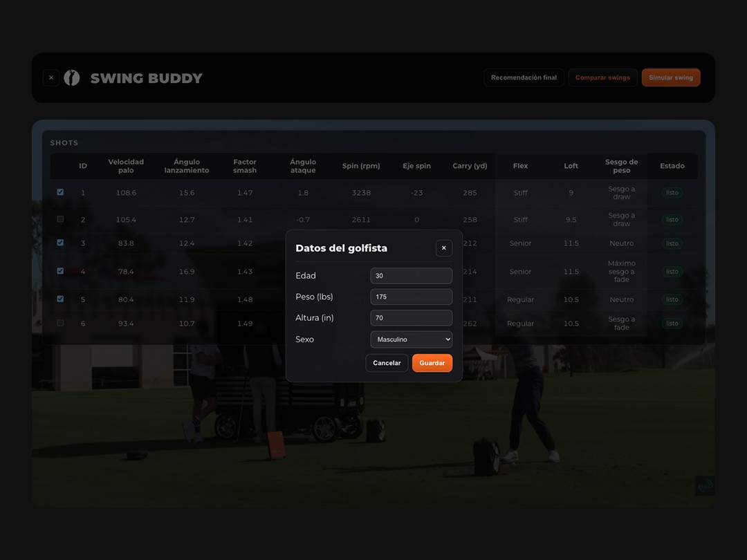
Task: Click the Cancelar button
Action: pos(387,363)
